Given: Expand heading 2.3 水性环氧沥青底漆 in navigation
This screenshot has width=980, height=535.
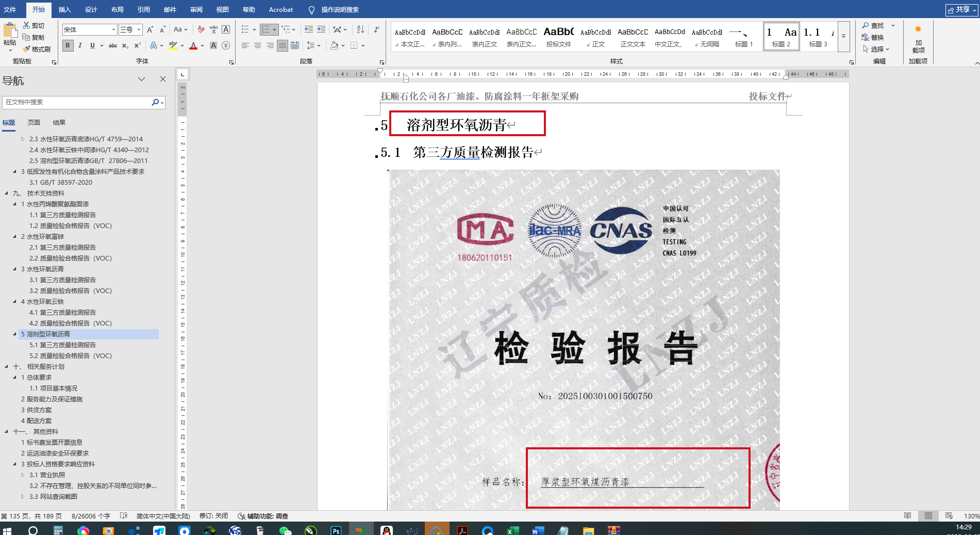Looking at the screenshot, I should (23, 139).
